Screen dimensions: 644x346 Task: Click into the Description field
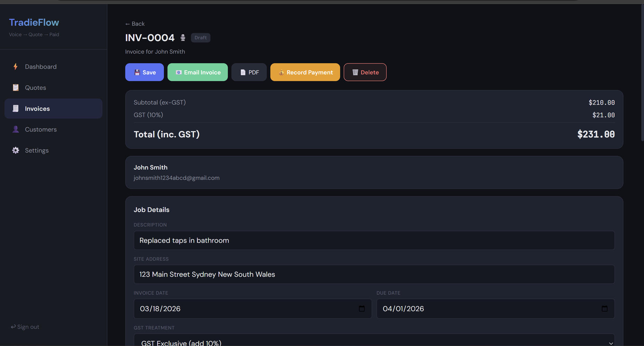click(374, 240)
